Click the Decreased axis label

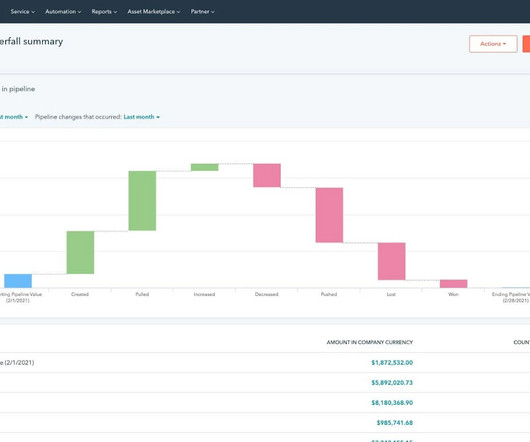click(x=267, y=294)
